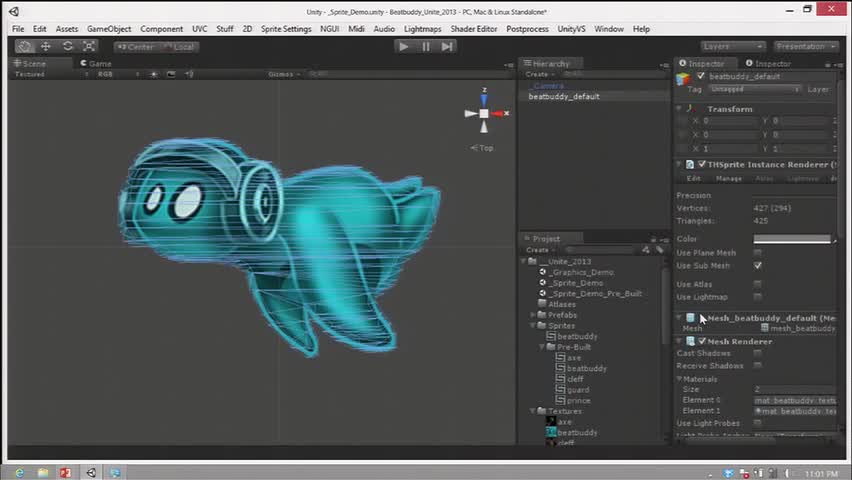
Task: Open the Layers dropdown
Action: [x=732, y=47]
